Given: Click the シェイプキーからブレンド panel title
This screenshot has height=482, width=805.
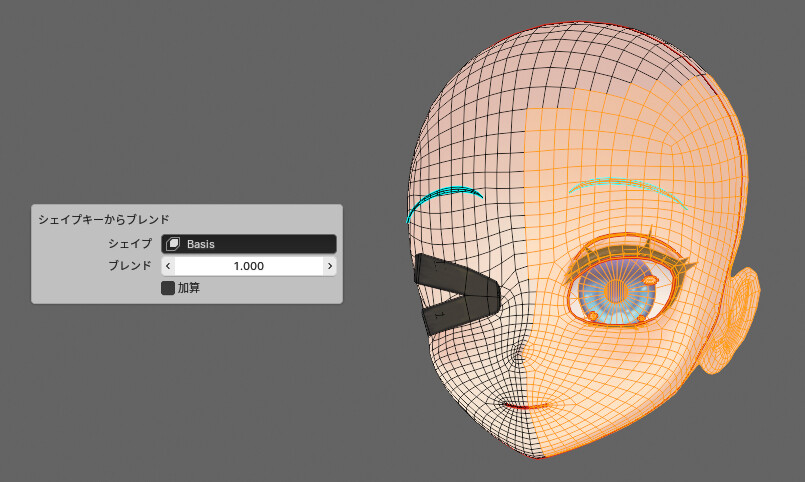Looking at the screenshot, I should pos(104,219).
